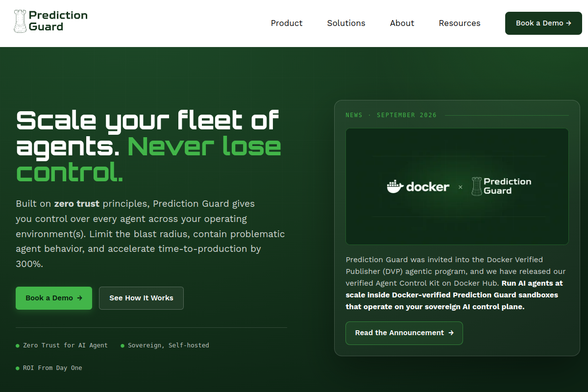Open the Resources menu
This screenshot has height=392, width=588.
(460, 23)
